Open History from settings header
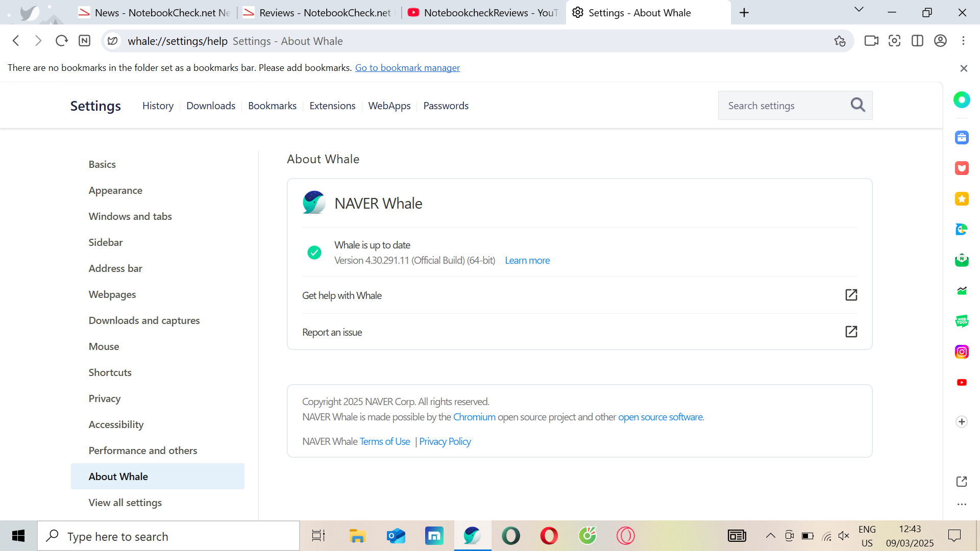Viewport: 980px width, 551px height. click(158, 106)
